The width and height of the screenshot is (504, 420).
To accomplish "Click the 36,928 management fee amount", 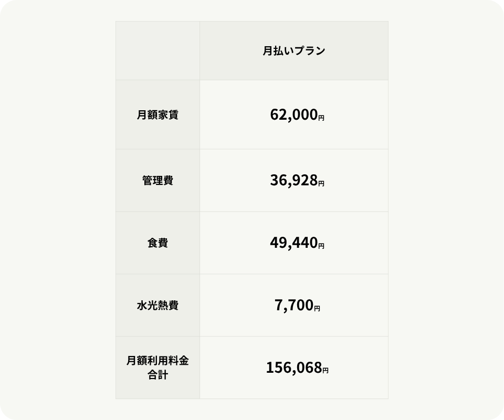I will tap(293, 181).
